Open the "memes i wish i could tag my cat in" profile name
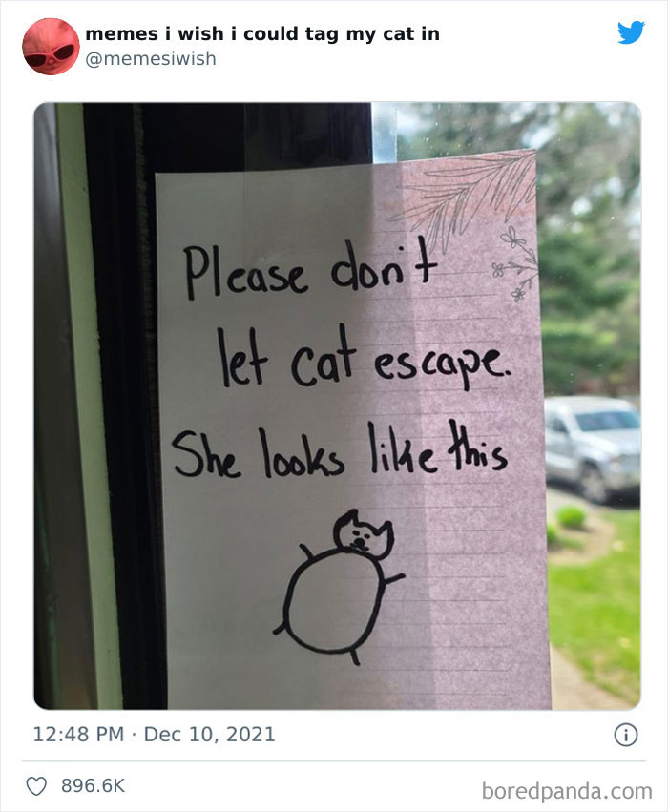Viewport: 668px width, 812px height. (262, 34)
